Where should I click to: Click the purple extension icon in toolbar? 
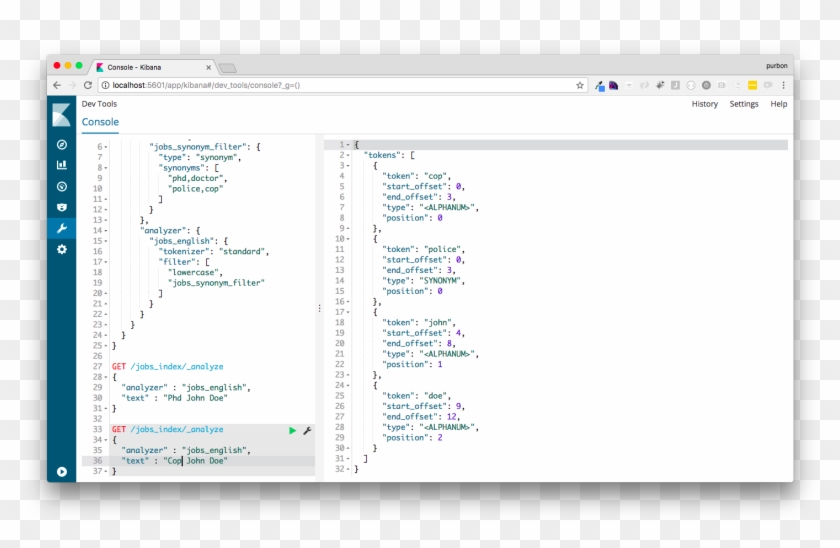(613, 85)
